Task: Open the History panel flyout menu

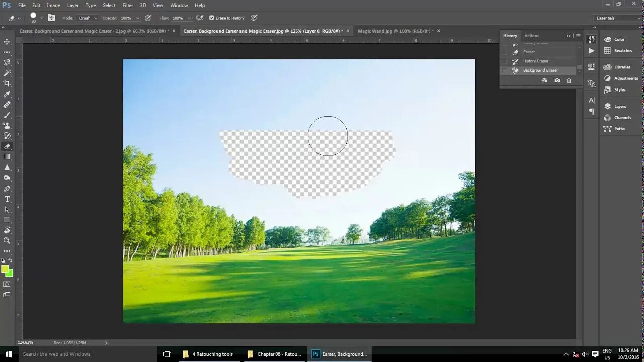Action: [578, 36]
